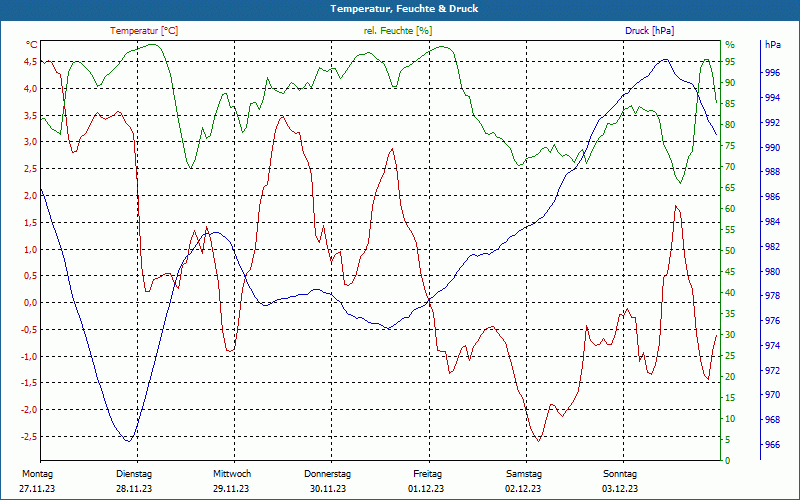Click the 'Samstag' day label

(x=523, y=474)
